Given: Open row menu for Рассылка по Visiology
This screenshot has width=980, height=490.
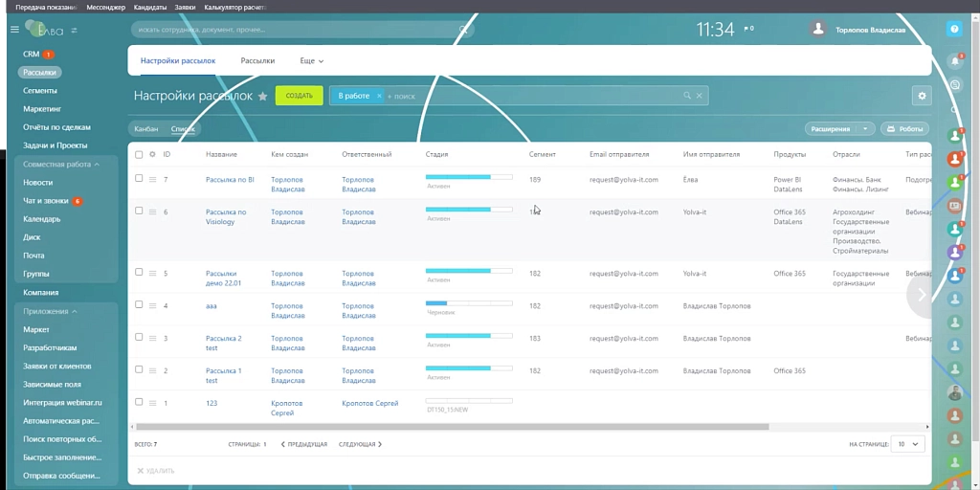Looking at the screenshot, I should (x=152, y=212).
